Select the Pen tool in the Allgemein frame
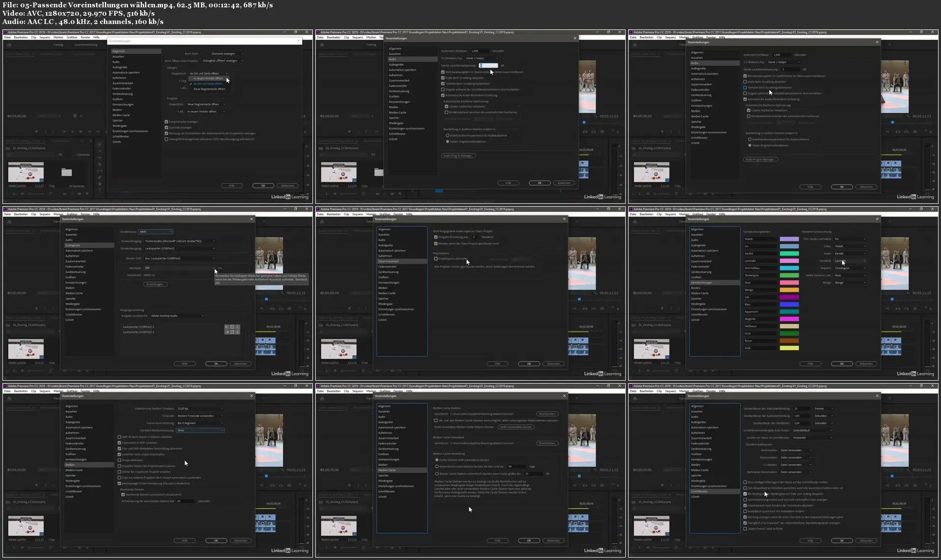The width and height of the screenshot is (941, 560). 100,177
